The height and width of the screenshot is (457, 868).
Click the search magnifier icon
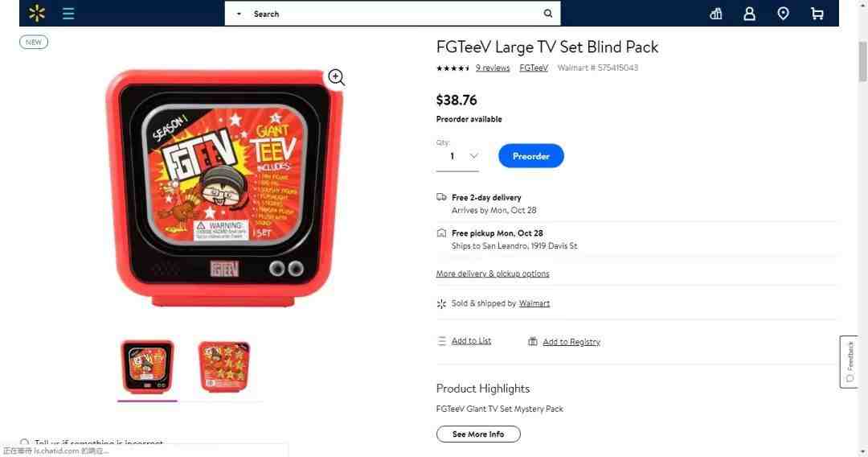pos(547,14)
